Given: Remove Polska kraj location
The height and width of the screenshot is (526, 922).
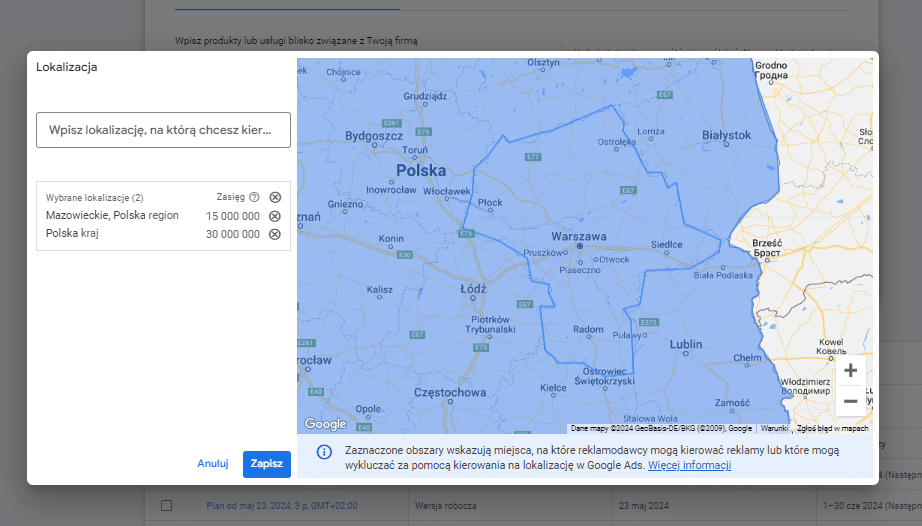Looking at the screenshot, I should click(275, 234).
